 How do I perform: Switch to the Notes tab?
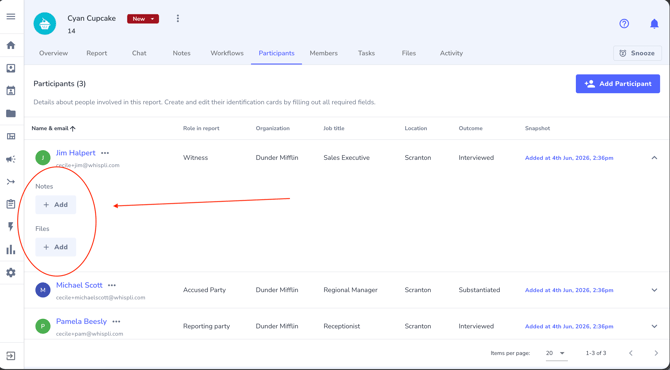pyautogui.click(x=182, y=53)
